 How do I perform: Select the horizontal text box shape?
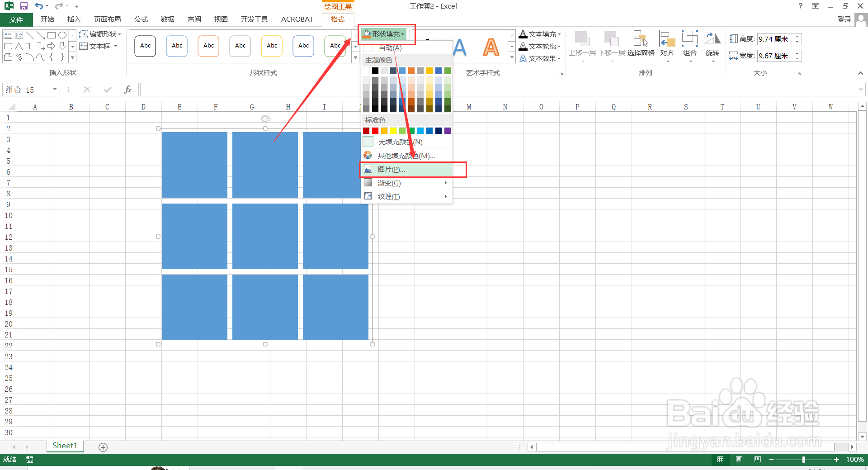click(x=8, y=35)
